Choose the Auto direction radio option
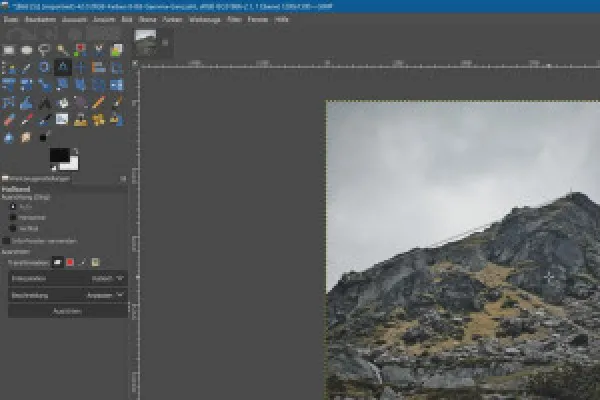Screen dimensions: 600x400 pyautogui.click(x=13, y=206)
